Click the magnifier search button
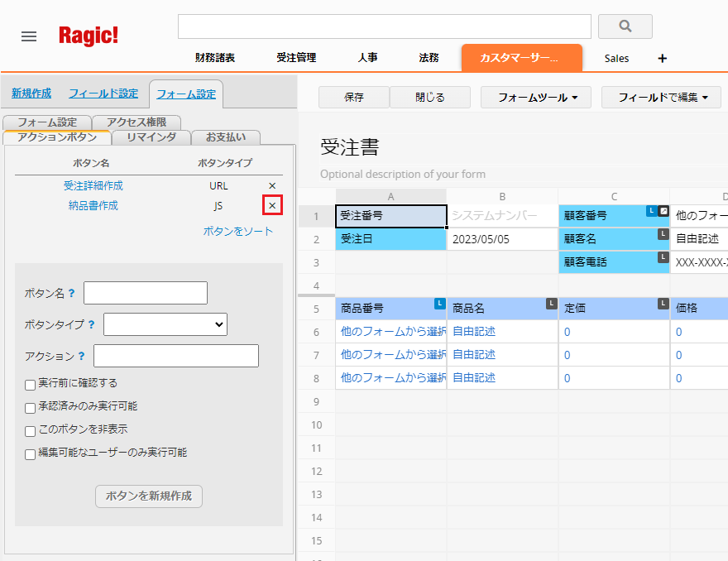This screenshot has height=561, width=728. [x=625, y=26]
